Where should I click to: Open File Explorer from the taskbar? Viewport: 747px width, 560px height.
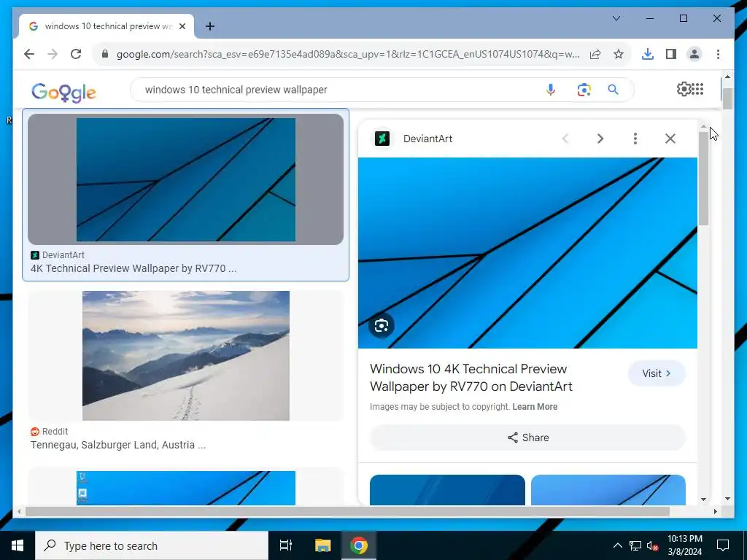point(322,545)
